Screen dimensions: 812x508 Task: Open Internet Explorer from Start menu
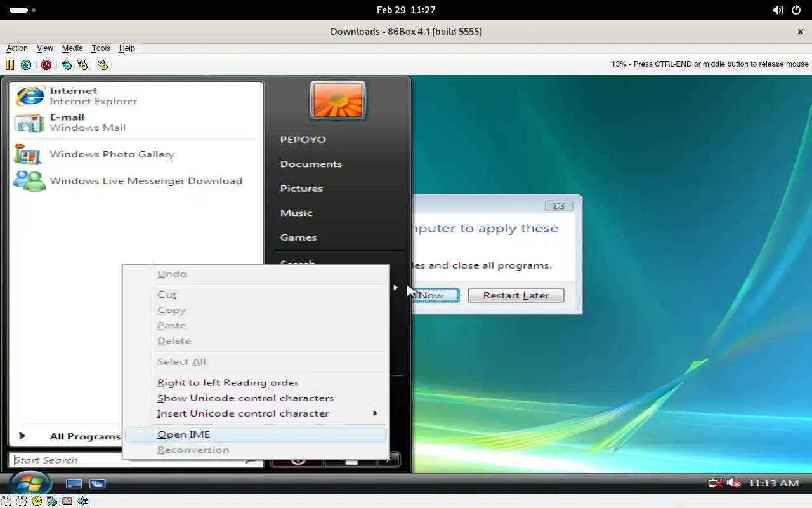coord(136,96)
